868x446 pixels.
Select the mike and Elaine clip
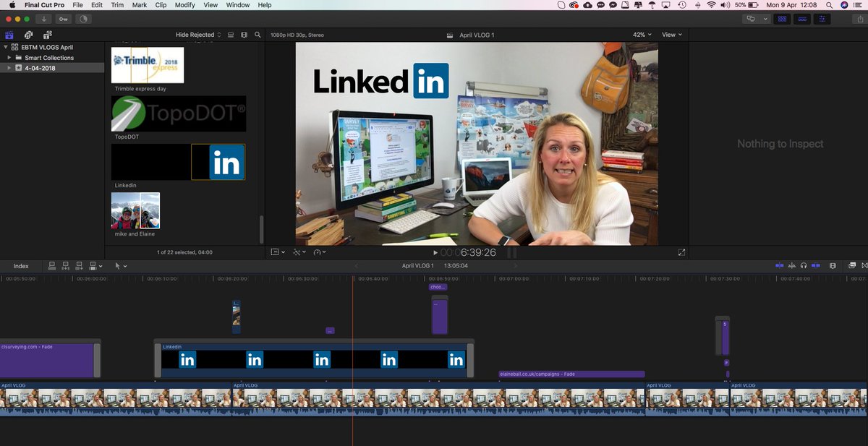[135, 210]
